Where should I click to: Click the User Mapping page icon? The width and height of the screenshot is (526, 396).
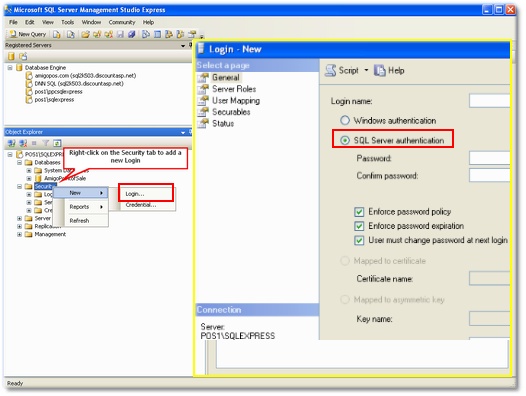(x=203, y=100)
